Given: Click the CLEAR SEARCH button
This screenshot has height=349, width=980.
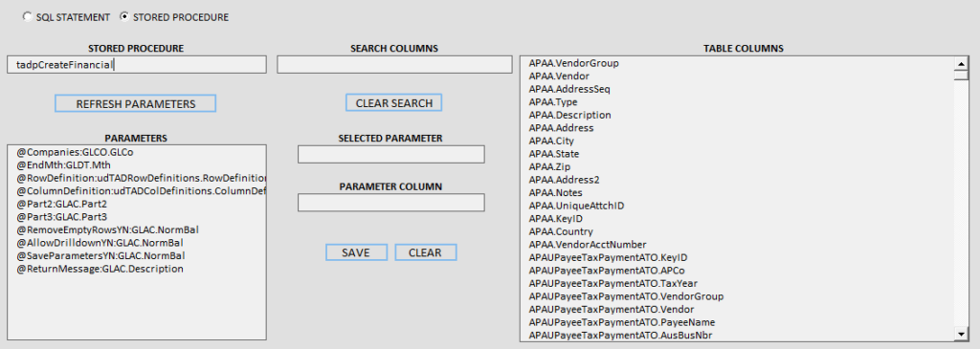Looking at the screenshot, I should 393,103.
